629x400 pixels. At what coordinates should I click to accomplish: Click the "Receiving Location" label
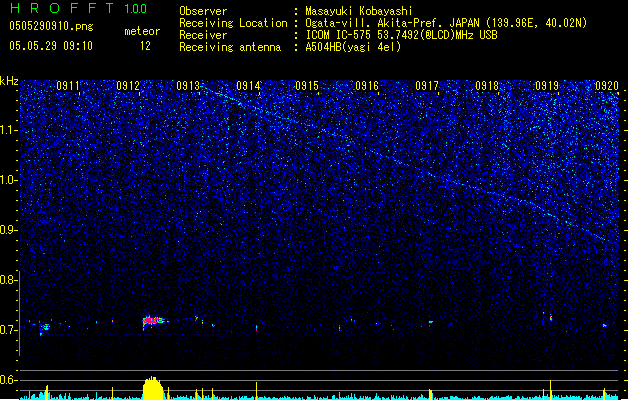[x=233, y=23]
